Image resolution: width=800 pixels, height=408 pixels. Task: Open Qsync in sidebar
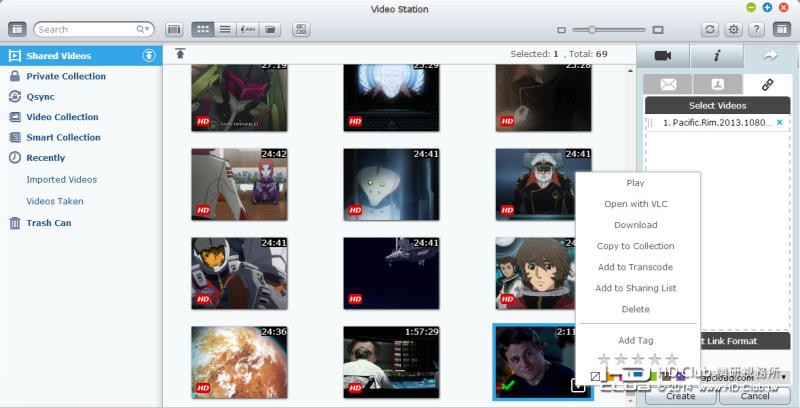[40, 96]
